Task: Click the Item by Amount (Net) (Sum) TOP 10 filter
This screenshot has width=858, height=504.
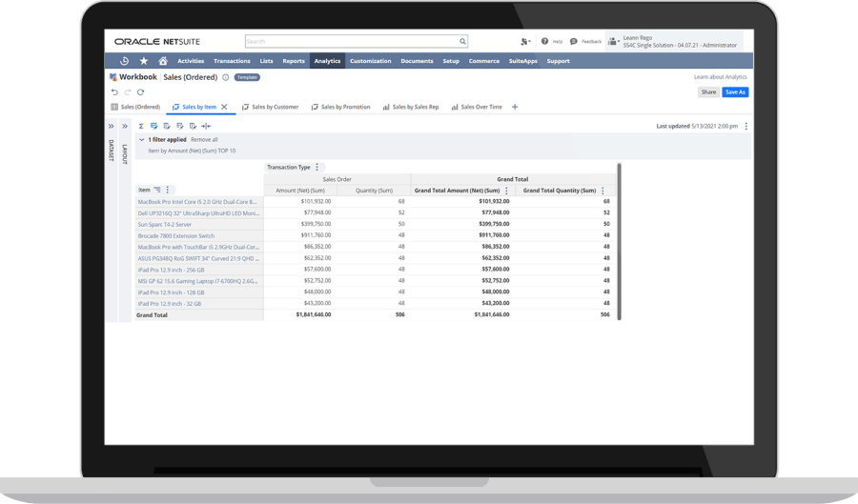Action: tap(192, 151)
